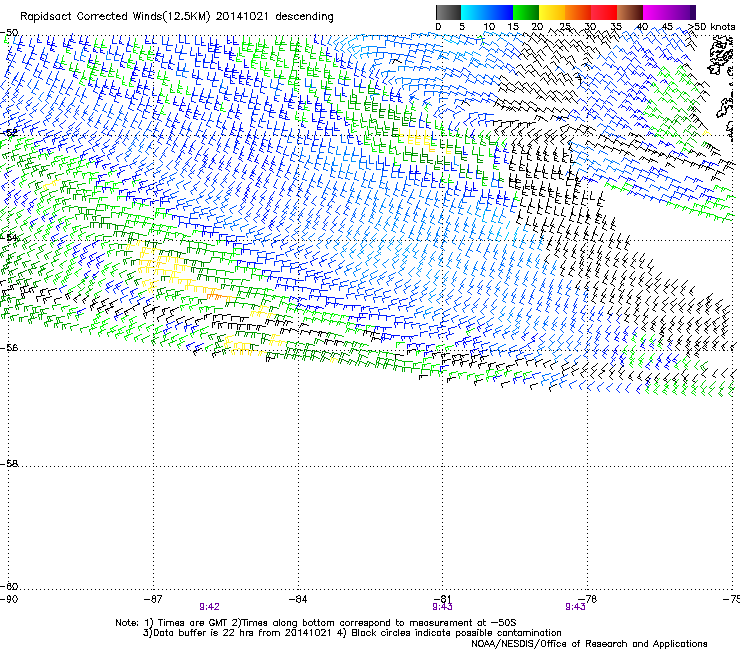Viewport: 740px width, 650px height.
Task: Click the '20' label under the color bar
Action: [x=537, y=27]
